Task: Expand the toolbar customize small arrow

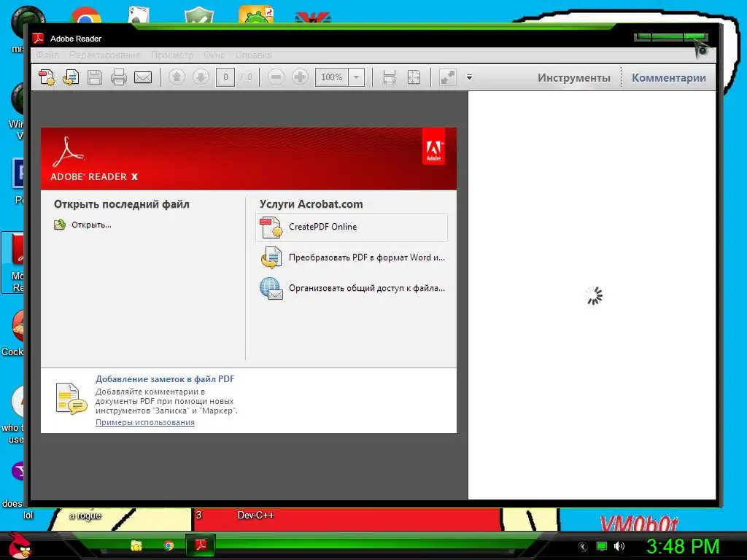Action: pyautogui.click(x=469, y=77)
